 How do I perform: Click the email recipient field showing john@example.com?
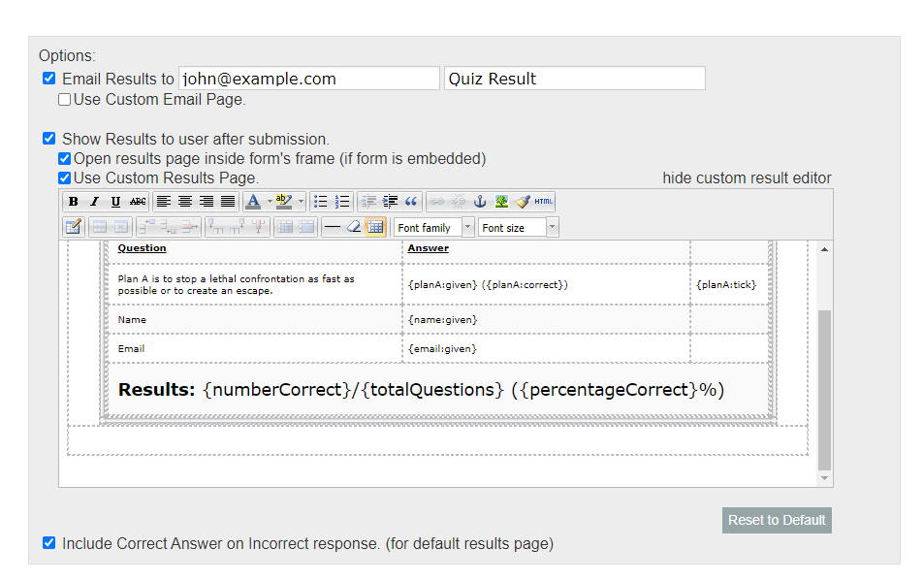click(x=308, y=78)
